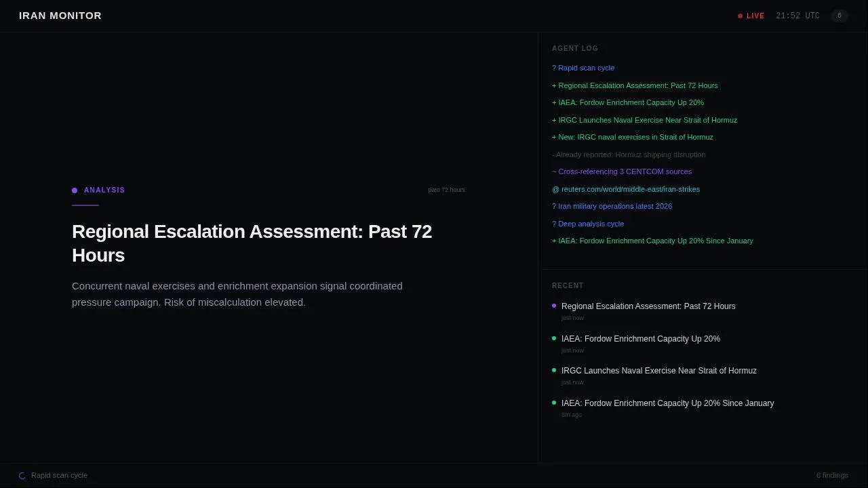868x488 pixels.
Task: Select log entry '+ New: IRGC naval exercises'
Action: [633, 137]
